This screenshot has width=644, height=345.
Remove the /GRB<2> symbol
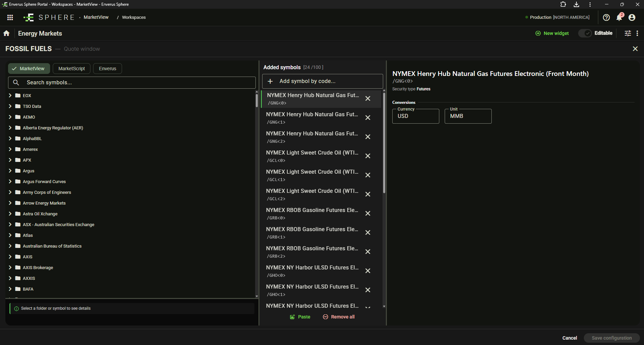(x=368, y=252)
